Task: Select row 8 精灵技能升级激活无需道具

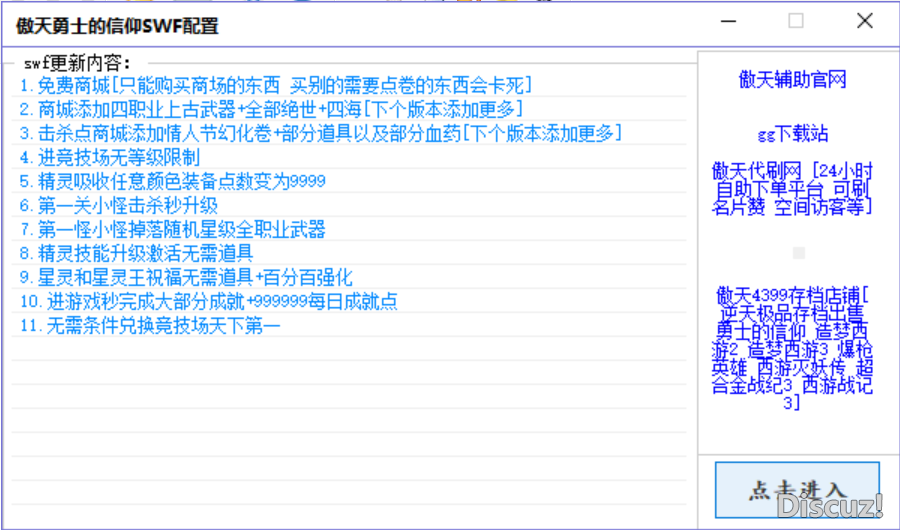Action: (349, 253)
